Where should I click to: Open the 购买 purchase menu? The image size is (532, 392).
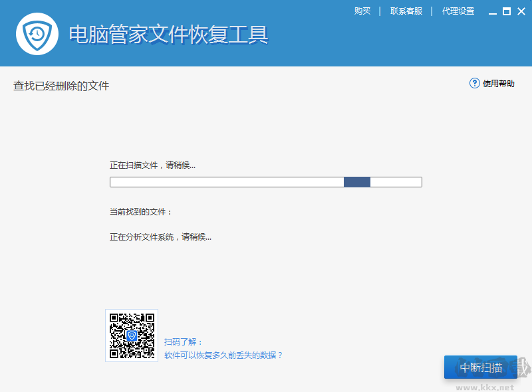point(362,11)
